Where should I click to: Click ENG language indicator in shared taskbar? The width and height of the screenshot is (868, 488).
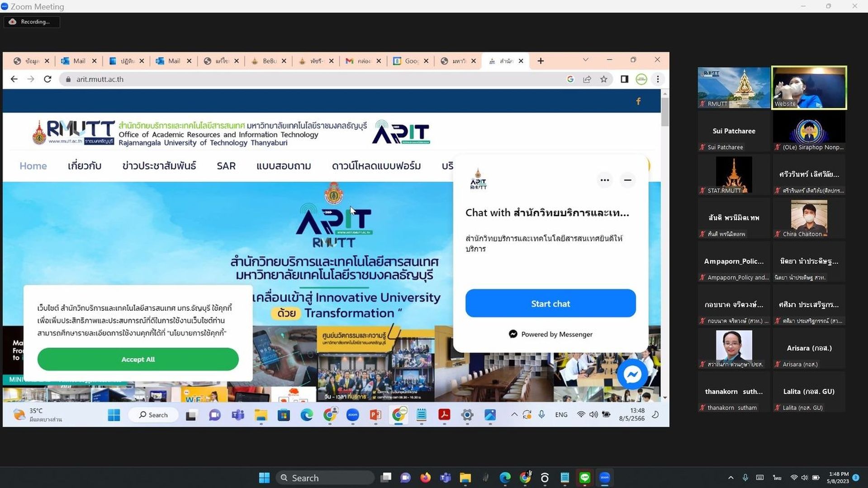pos(561,415)
